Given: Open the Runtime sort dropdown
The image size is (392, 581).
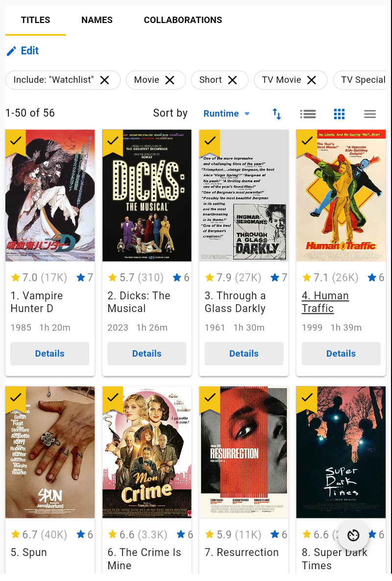Looking at the screenshot, I should pos(226,113).
